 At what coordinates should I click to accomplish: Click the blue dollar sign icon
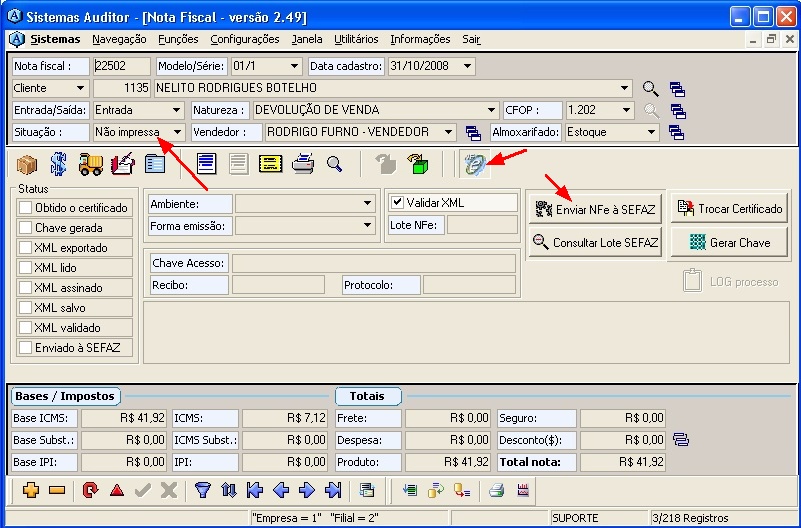point(59,164)
